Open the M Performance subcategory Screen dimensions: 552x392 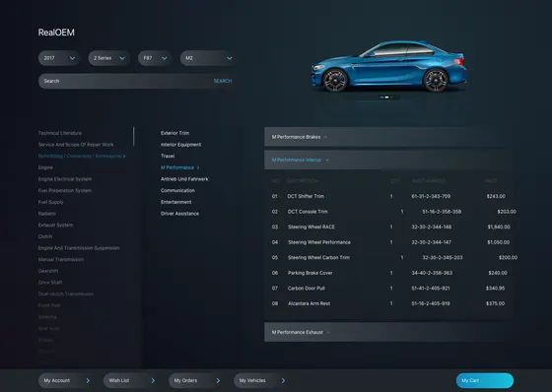(x=177, y=167)
